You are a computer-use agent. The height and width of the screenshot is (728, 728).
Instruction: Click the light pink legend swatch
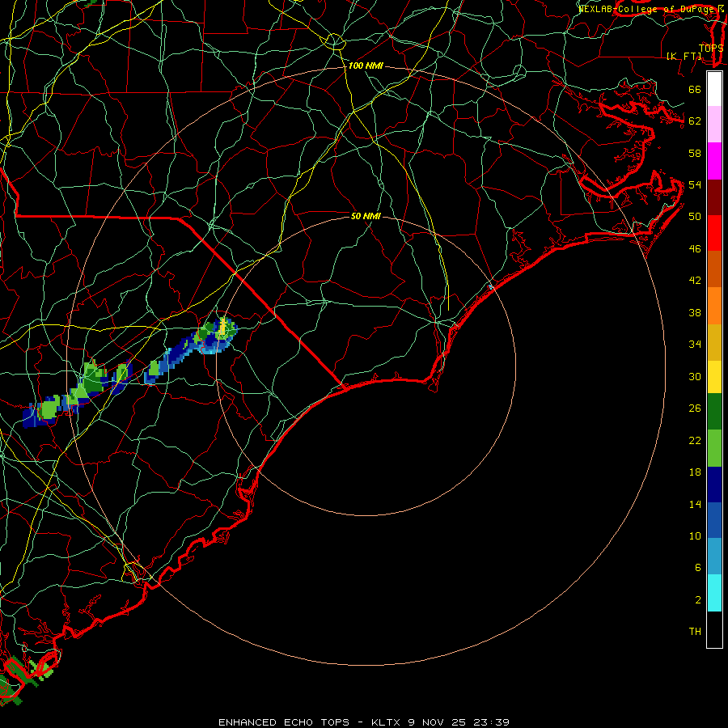pyautogui.click(x=714, y=124)
